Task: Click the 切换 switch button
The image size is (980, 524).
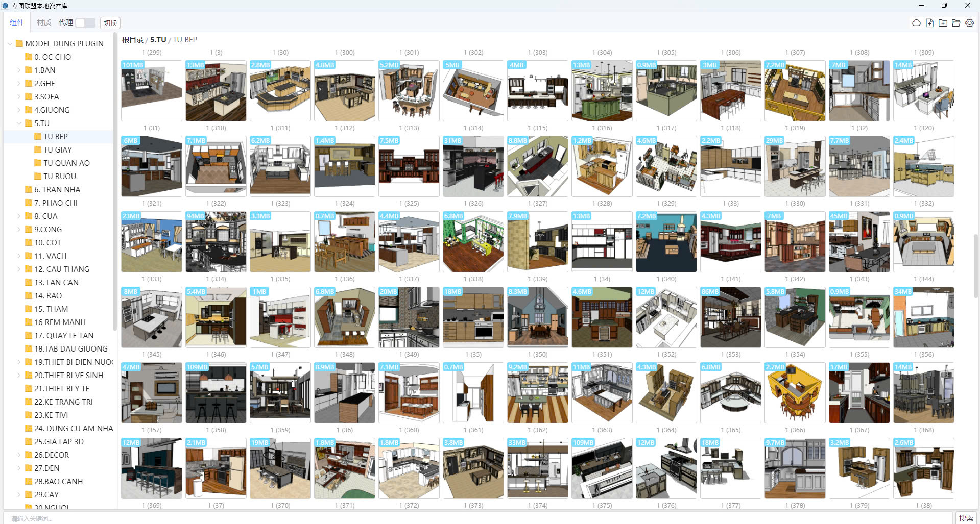Action: (x=110, y=23)
